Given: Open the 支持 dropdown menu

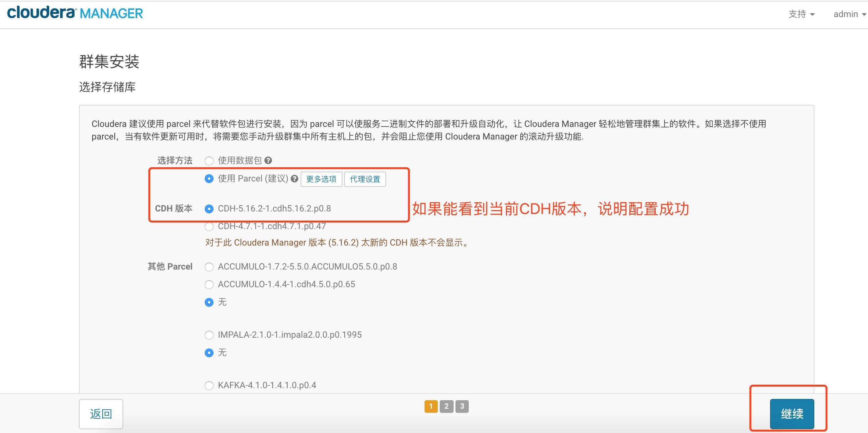Looking at the screenshot, I should tap(801, 14).
